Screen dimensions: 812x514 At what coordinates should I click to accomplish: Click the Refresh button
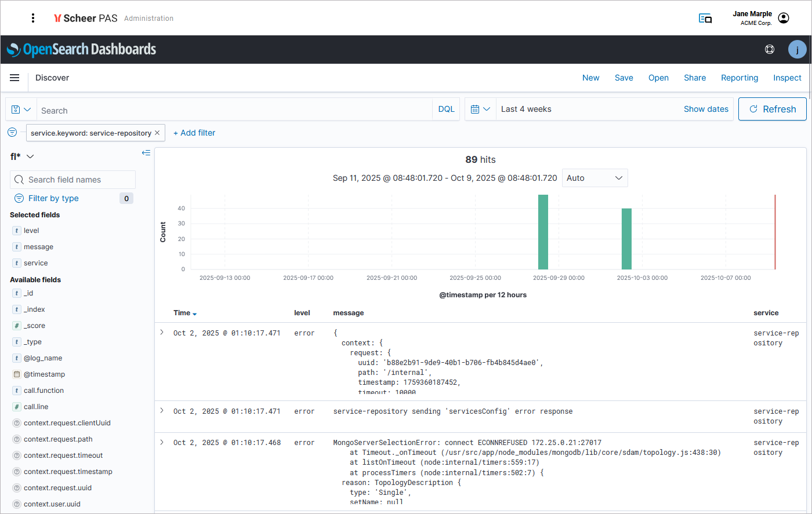(x=772, y=109)
